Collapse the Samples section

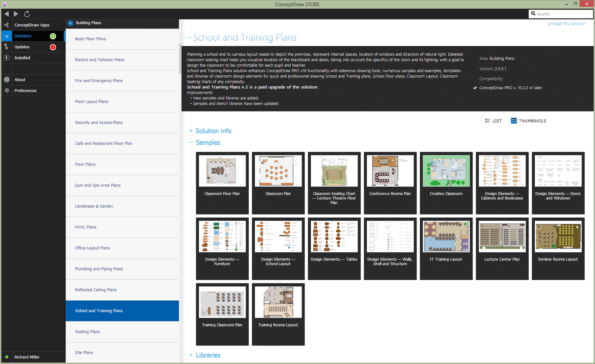191,142
